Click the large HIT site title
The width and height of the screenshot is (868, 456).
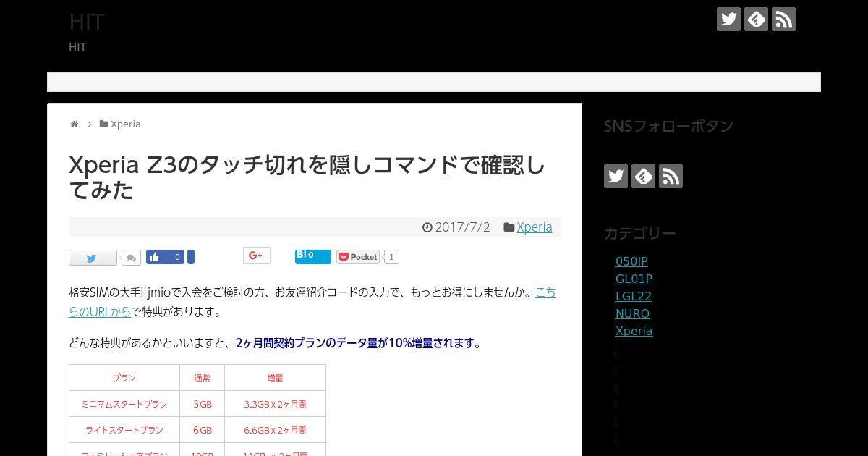[x=87, y=22]
